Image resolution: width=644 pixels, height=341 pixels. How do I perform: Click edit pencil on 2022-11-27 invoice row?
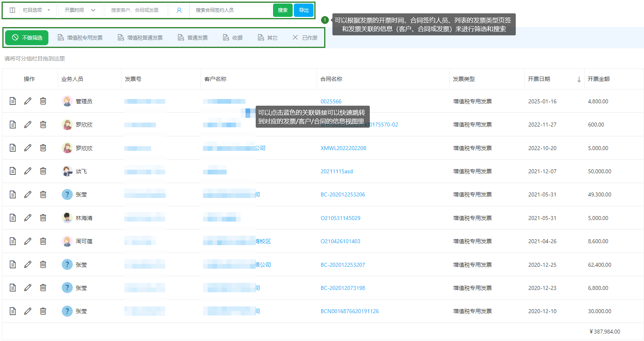point(28,125)
